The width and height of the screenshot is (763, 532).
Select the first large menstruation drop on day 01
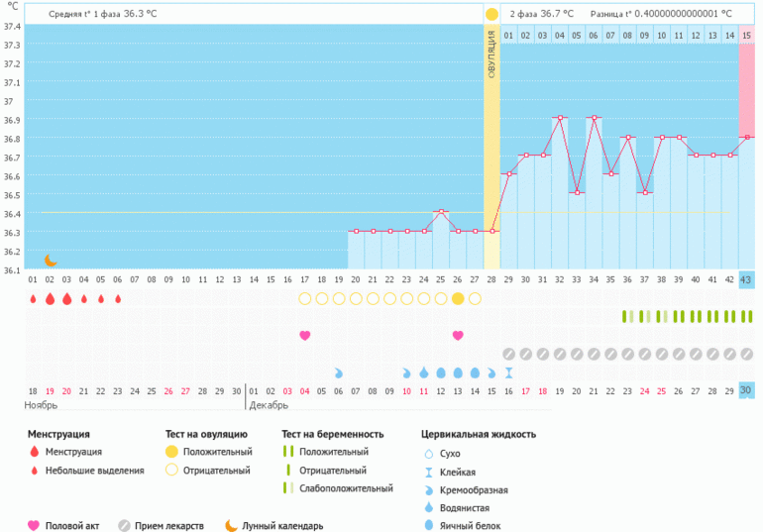click(x=33, y=298)
